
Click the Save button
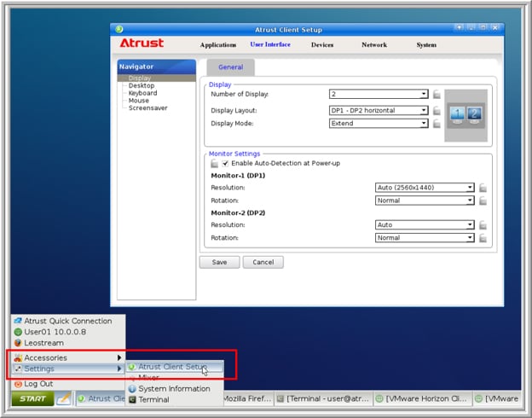(219, 262)
